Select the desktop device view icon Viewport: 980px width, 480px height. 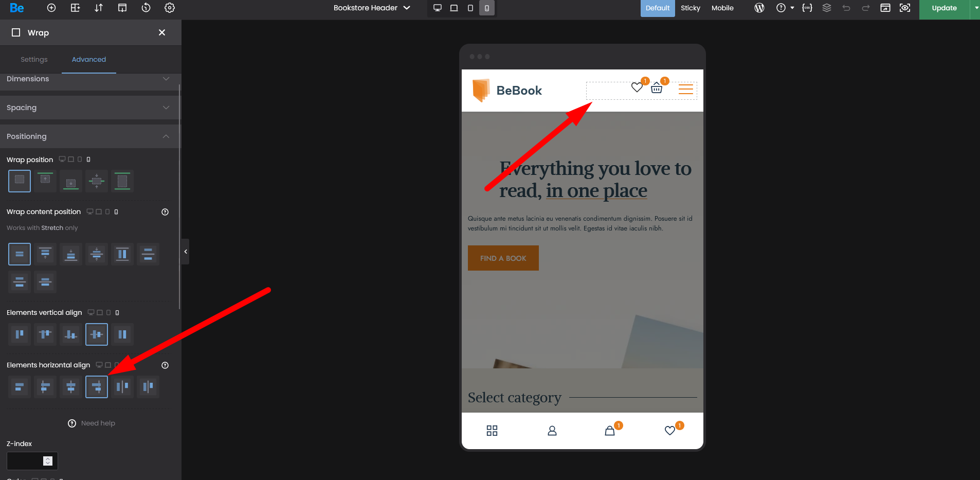tap(438, 8)
